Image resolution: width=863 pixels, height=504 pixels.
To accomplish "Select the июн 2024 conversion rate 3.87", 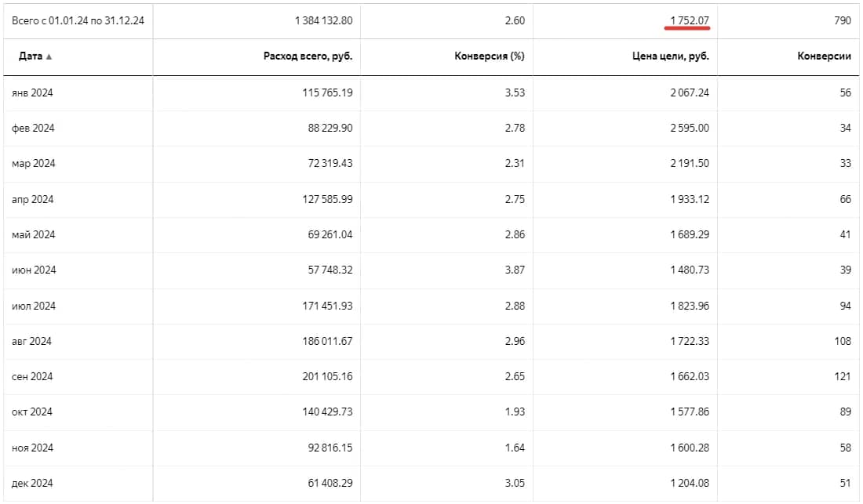I will click(515, 270).
